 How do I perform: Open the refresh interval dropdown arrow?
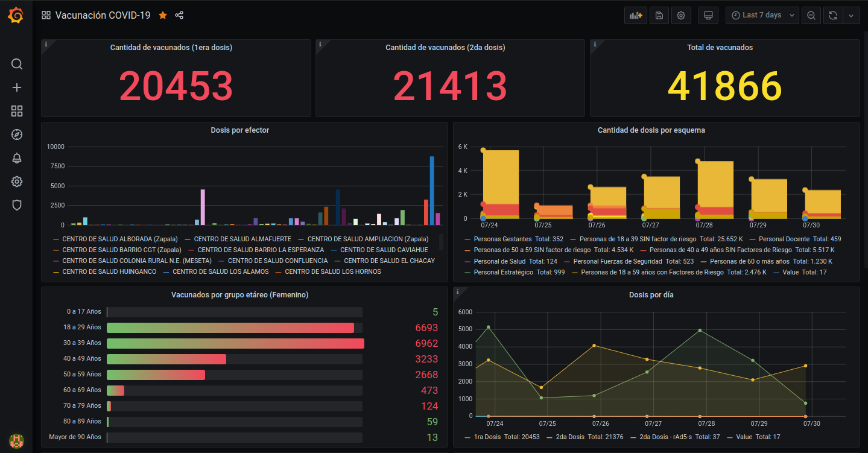tap(851, 15)
